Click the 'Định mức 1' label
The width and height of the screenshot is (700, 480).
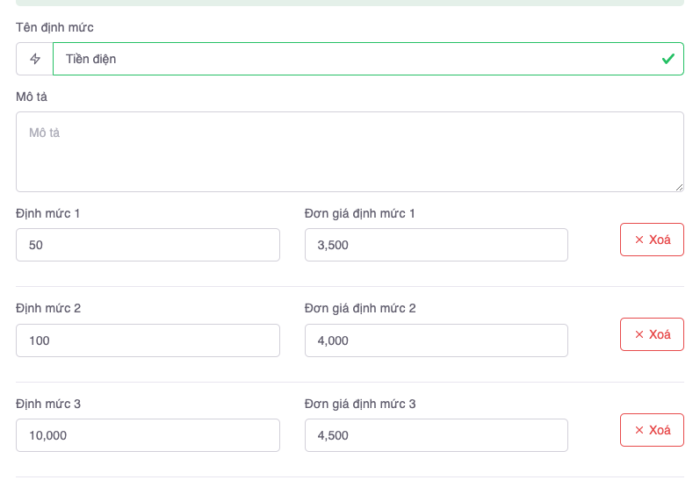(x=48, y=213)
